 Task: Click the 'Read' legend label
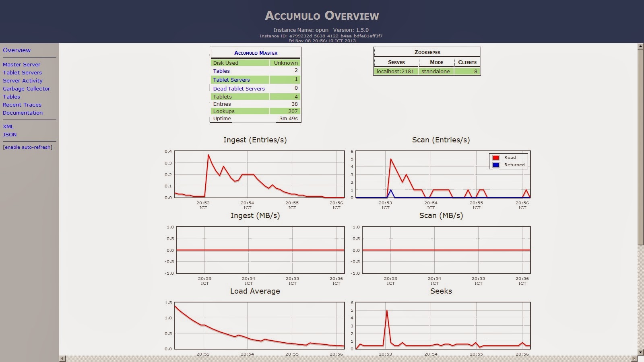(x=510, y=158)
